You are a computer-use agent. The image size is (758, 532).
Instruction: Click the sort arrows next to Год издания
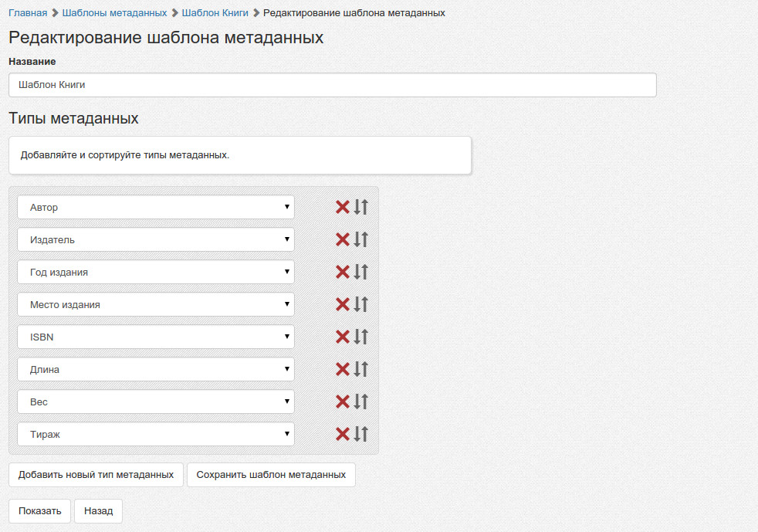361,272
